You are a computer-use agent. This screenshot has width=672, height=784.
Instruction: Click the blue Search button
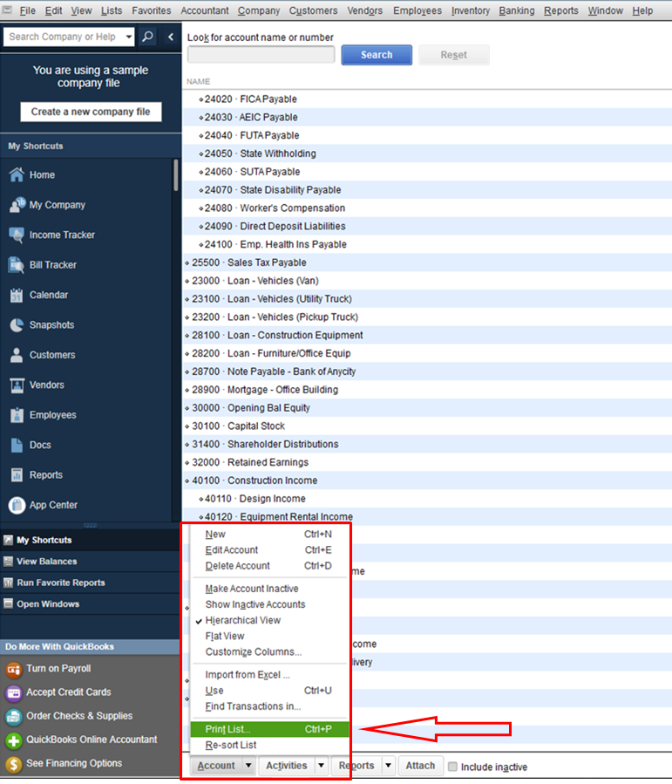click(377, 55)
